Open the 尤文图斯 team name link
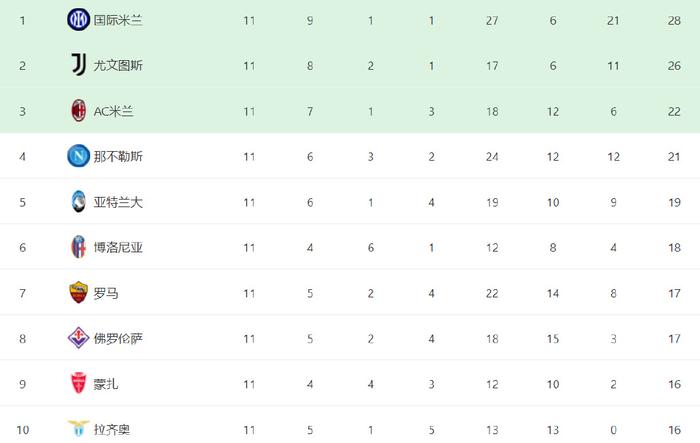Screen dimensions: 700x443 click(118, 66)
